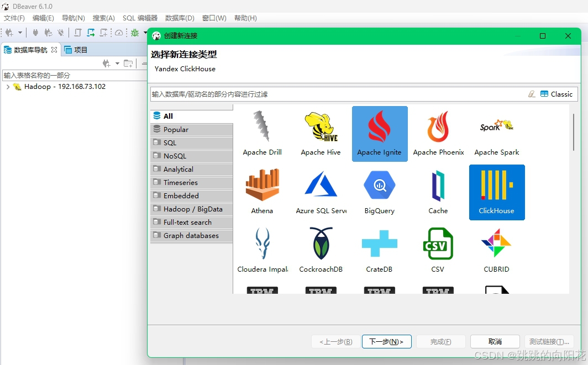Select the Graph databases category
The image size is (588, 365).
tap(192, 236)
